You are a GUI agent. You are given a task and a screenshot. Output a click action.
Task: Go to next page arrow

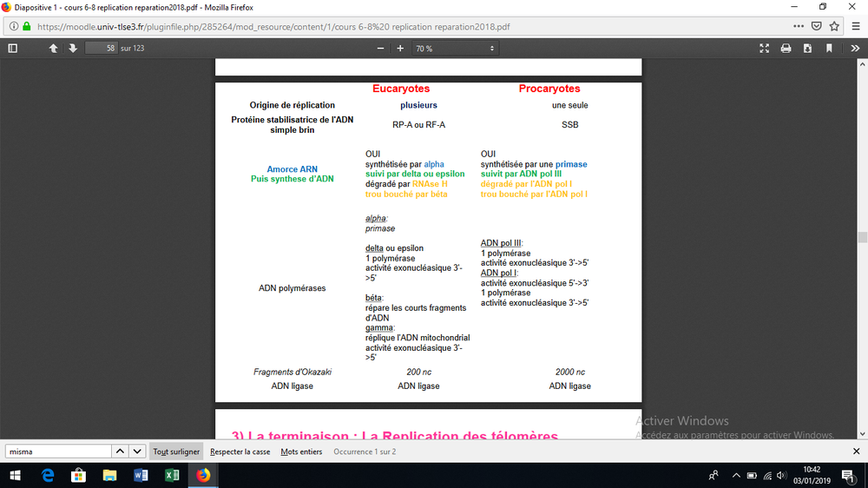[73, 48]
